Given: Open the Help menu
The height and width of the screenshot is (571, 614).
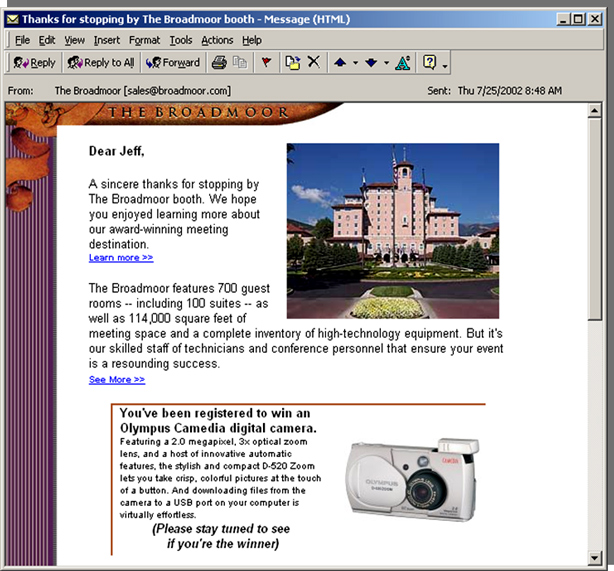Looking at the screenshot, I should [251, 40].
